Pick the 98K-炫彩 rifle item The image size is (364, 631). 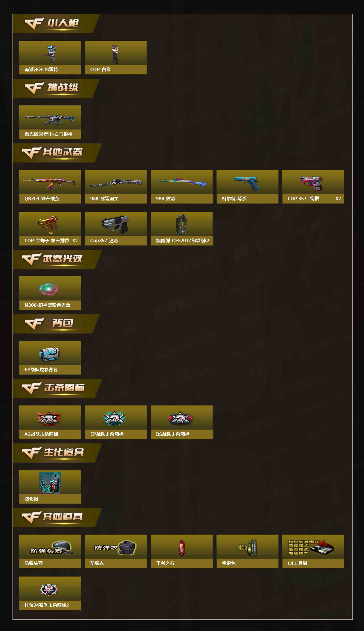point(181,187)
